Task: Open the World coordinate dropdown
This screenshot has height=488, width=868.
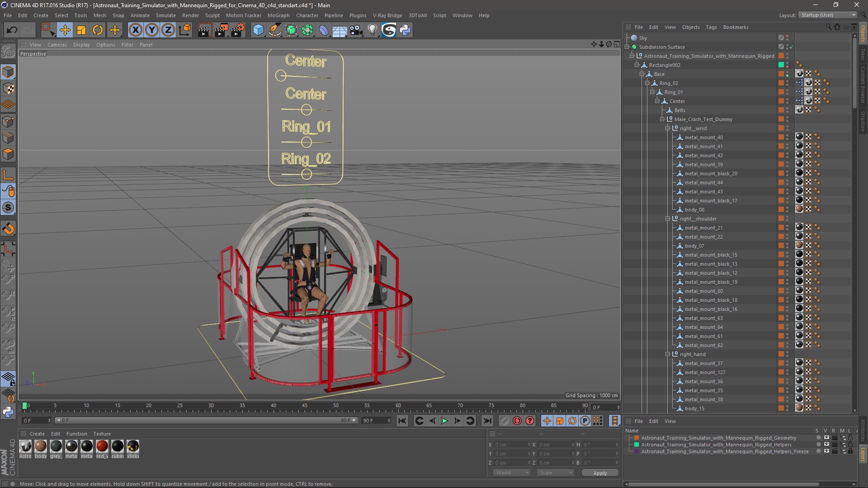Action: pyautogui.click(x=512, y=473)
